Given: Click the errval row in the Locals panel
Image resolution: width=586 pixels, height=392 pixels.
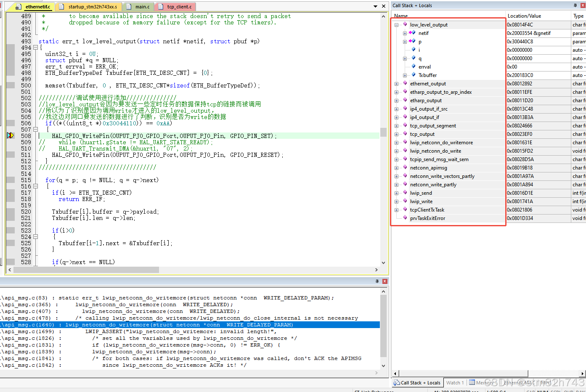Looking at the screenshot, I should (x=425, y=66).
